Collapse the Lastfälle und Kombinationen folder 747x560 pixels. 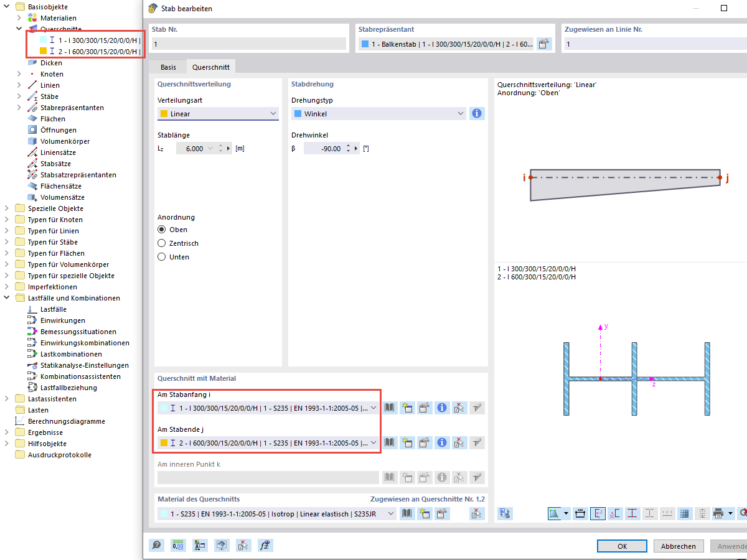click(x=7, y=298)
